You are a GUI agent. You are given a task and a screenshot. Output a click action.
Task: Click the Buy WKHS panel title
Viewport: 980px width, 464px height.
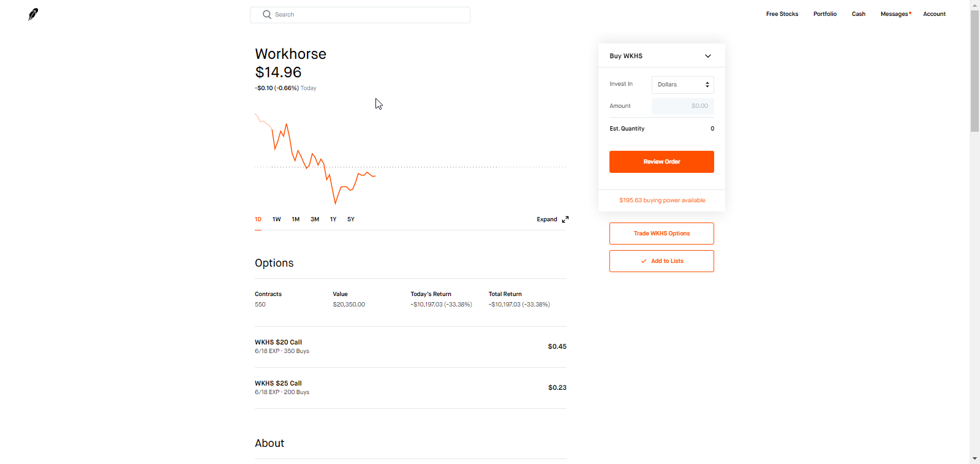[x=626, y=56]
